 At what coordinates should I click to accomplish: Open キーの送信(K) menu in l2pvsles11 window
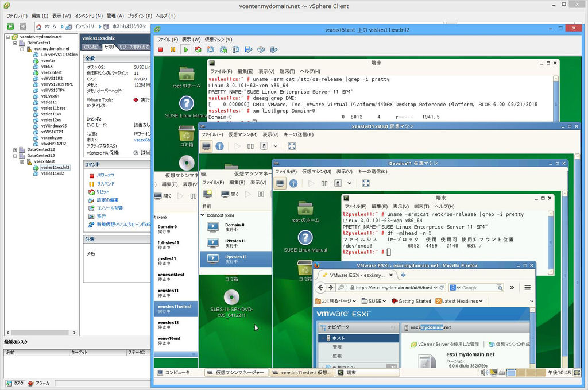click(x=372, y=171)
